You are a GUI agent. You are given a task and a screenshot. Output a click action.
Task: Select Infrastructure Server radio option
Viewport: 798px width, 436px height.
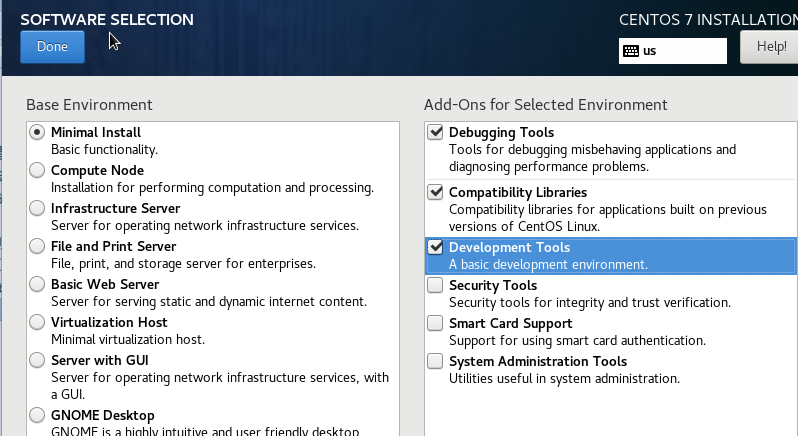coord(37,208)
